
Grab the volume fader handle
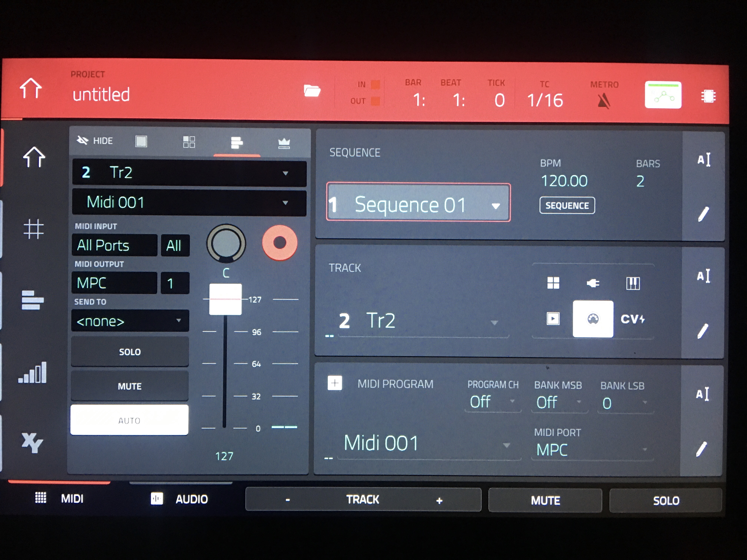(225, 299)
